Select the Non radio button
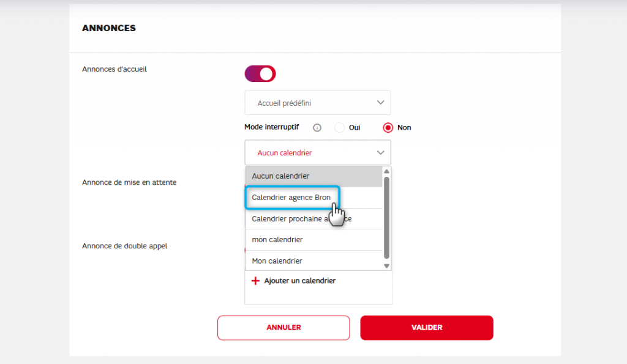Screen dimensions: 627x364 388,128
